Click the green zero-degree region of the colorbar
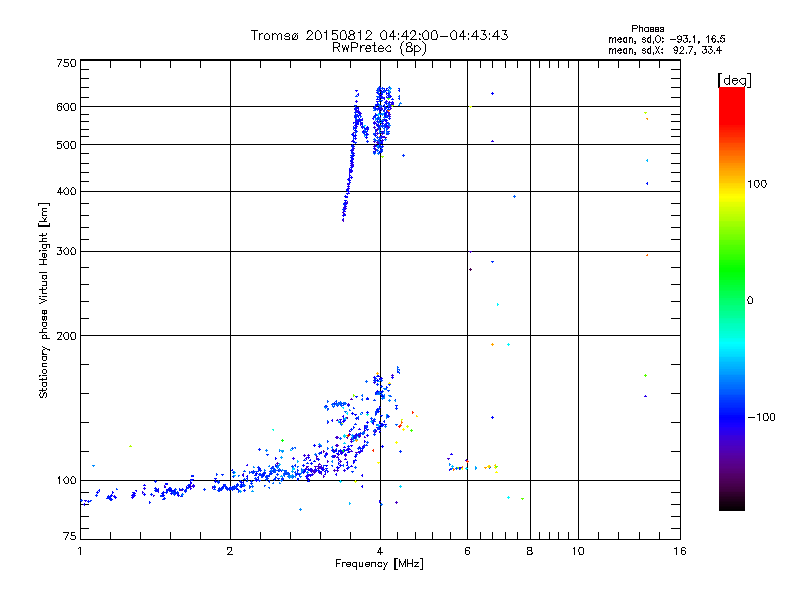 point(732,300)
